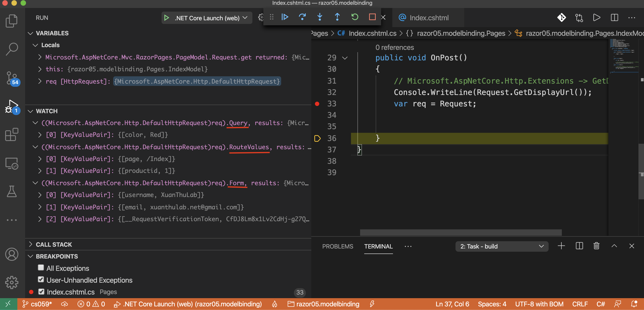Click the cs059* git branch in status bar
This screenshot has height=310, width=644.
click(37, 304)
